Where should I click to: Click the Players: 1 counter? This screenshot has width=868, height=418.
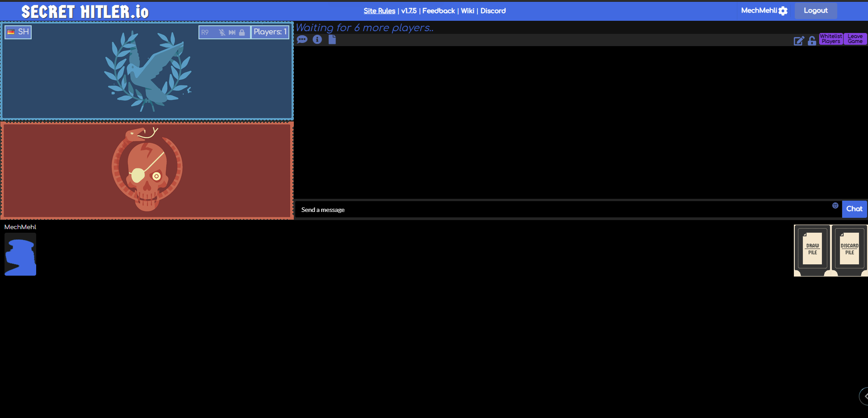tap(270, 32)
